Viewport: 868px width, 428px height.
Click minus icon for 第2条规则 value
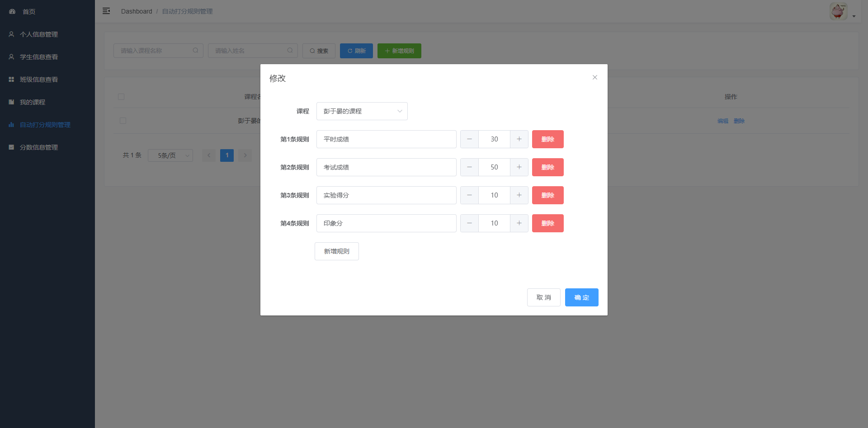pyautogui.click(x=469, y=167)
